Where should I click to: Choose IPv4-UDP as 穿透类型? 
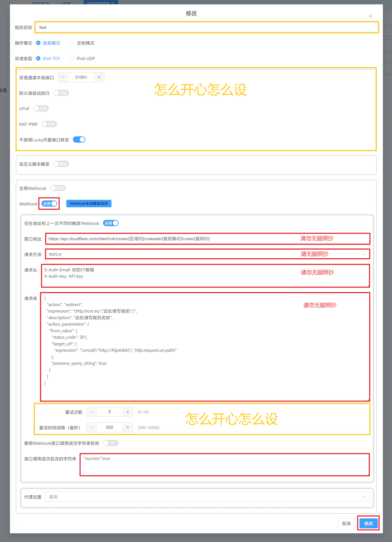pos(72,58)
